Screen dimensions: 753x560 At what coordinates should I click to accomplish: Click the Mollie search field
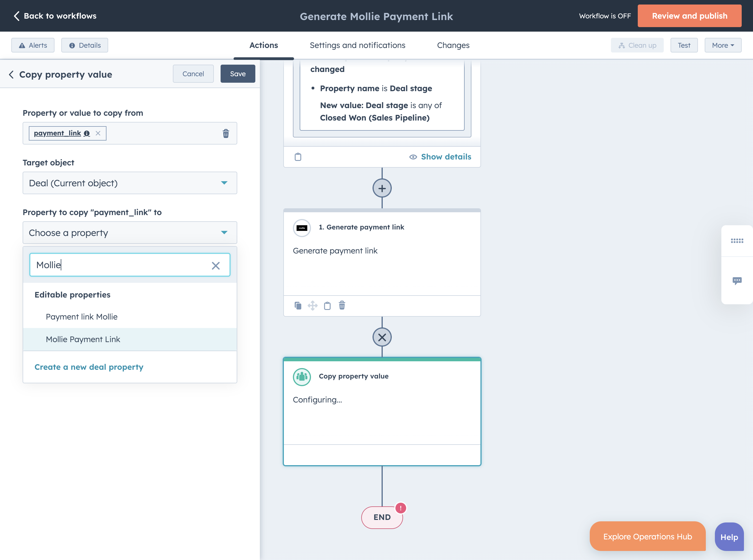tap(130, 265)
